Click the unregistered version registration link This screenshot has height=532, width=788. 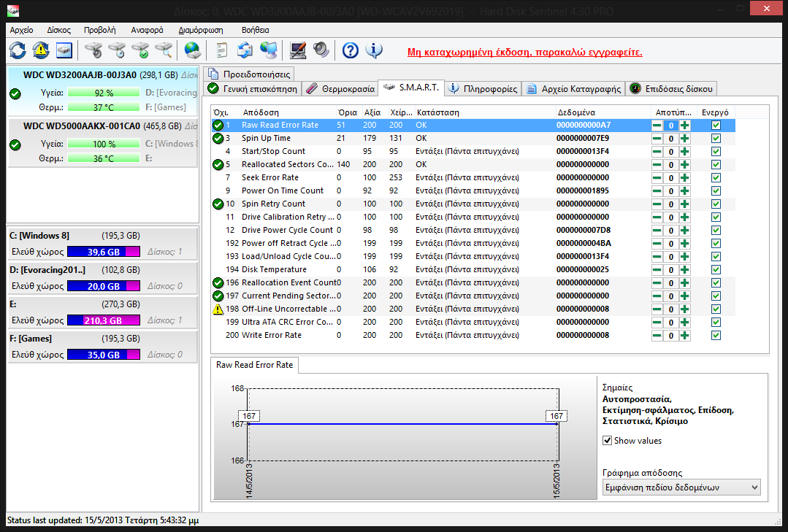point(524,53)
